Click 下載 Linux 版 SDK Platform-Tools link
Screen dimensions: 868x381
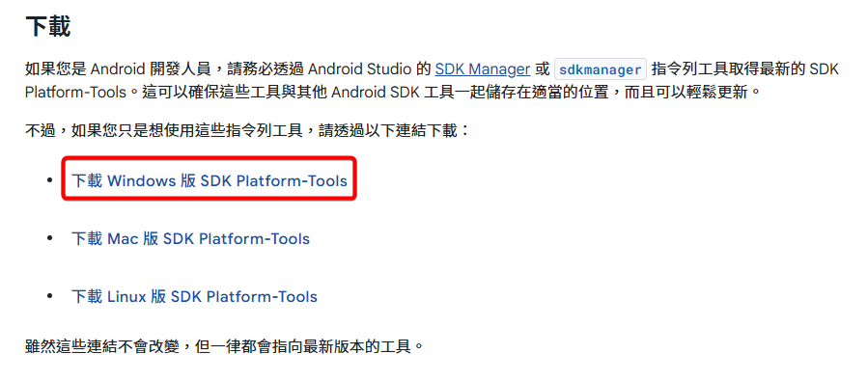click(x=194, y=297)
